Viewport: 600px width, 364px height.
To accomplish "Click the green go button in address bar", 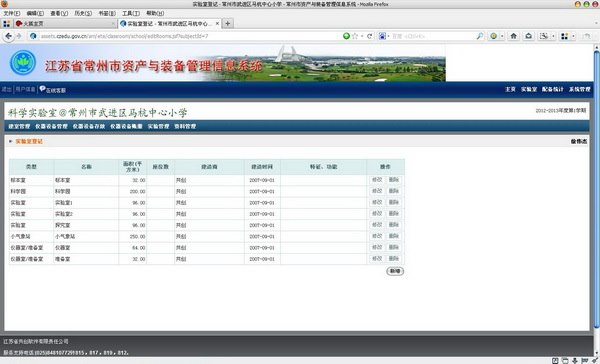I will (346, 36).
